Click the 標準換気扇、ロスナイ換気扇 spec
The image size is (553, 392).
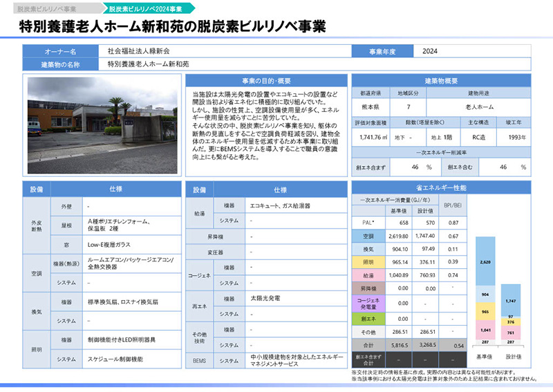(x=123, y=302)
